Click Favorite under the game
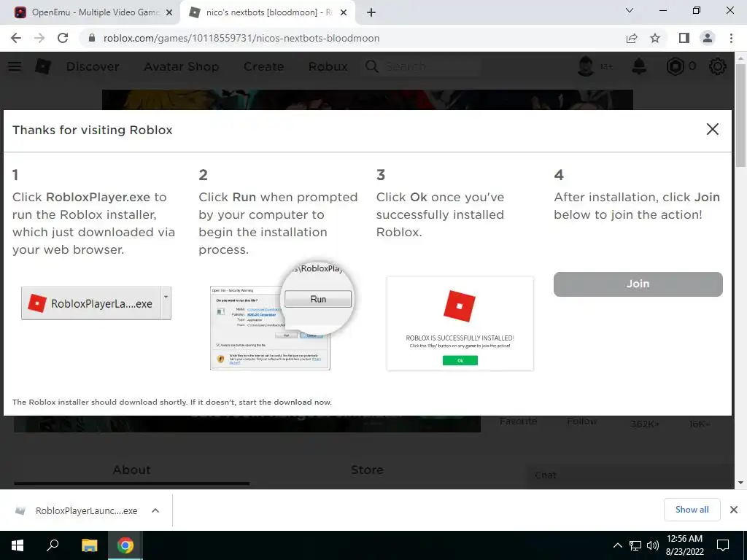 pyautogui.click(x=519, y=421)
